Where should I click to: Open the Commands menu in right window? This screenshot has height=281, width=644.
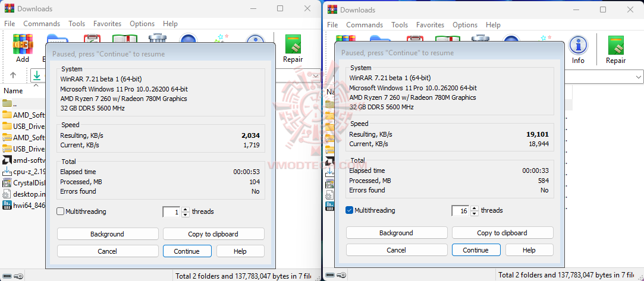365,25
